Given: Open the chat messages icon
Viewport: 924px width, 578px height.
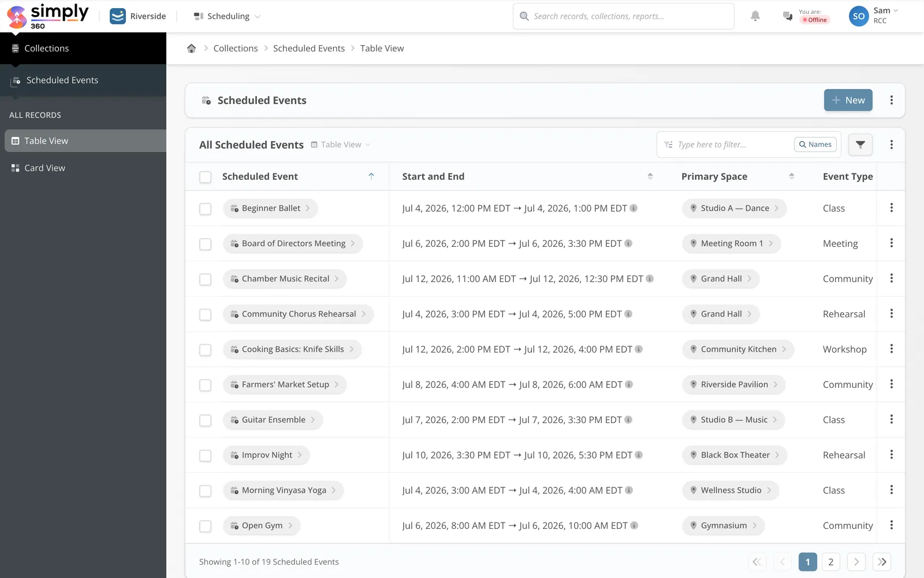Looking at the screenshot, I should coord(787,16).
